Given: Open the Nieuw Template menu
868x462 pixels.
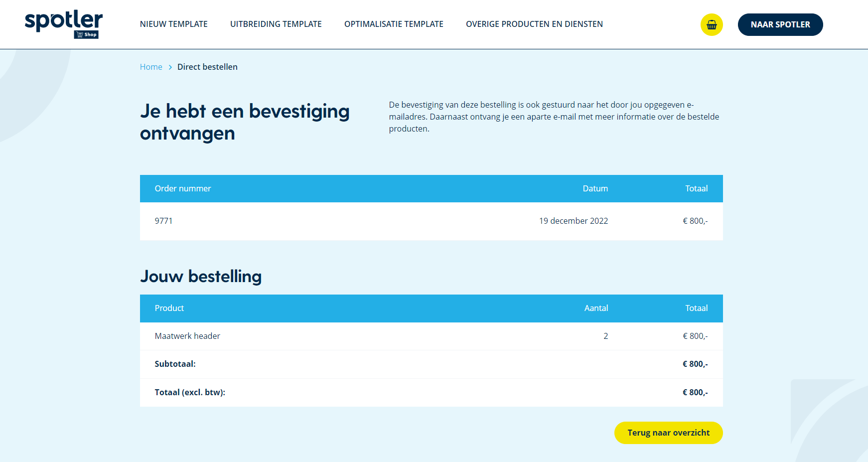Looking at the screenshot, I should 174,24.
